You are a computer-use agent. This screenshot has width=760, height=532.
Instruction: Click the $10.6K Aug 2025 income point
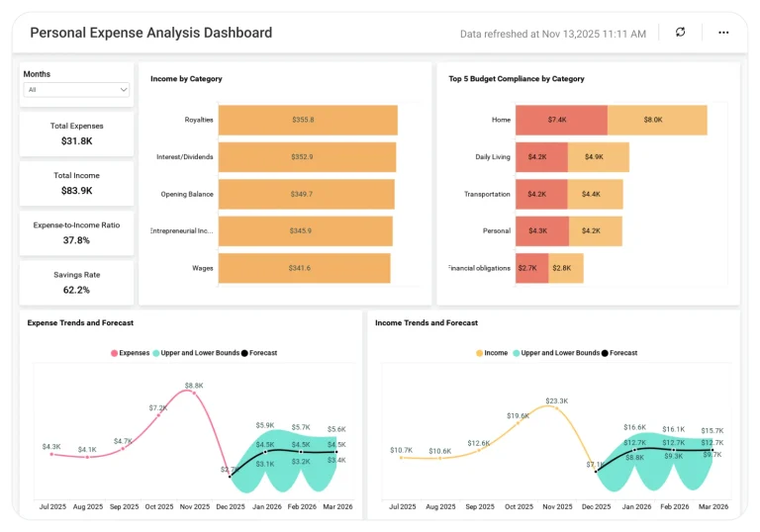(440, 458)
